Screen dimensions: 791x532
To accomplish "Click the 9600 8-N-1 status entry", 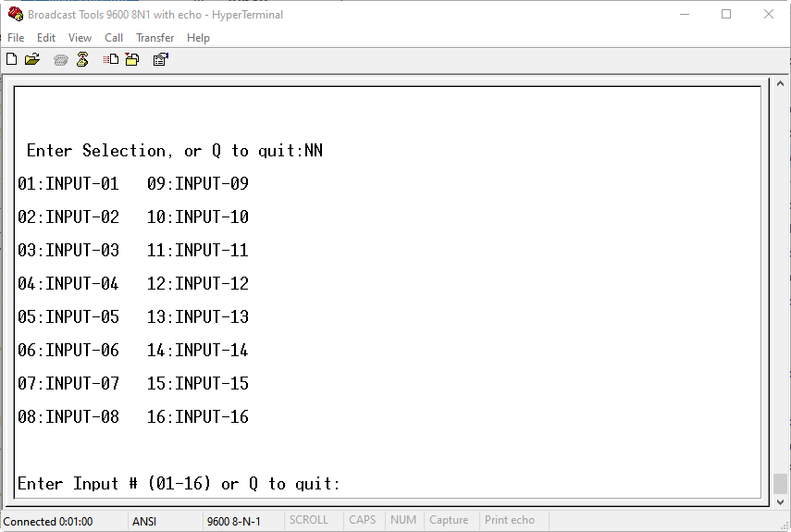I will tap(233, 522).
